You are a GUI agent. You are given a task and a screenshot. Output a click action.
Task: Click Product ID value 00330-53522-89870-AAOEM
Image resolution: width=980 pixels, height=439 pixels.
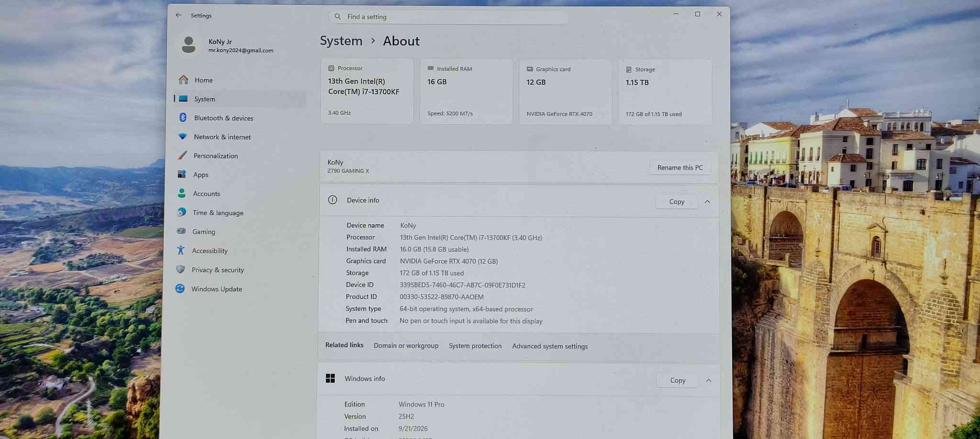(x=442, y=297)
